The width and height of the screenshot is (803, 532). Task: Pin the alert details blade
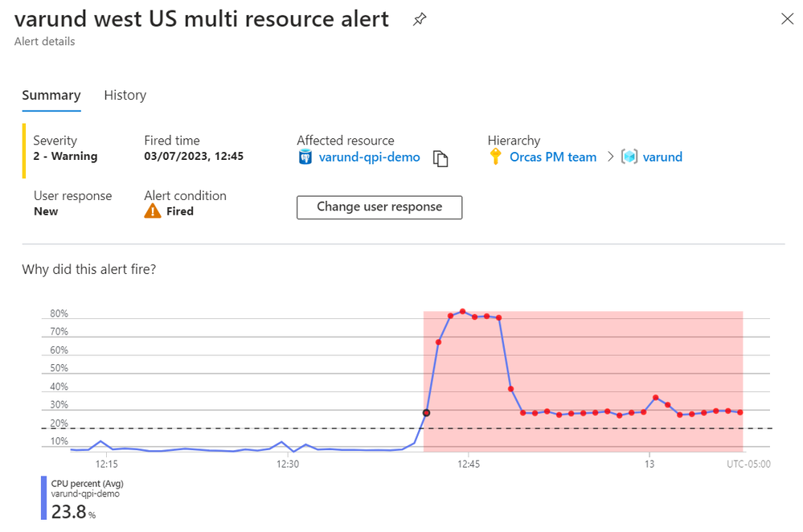tap(419, 20)
